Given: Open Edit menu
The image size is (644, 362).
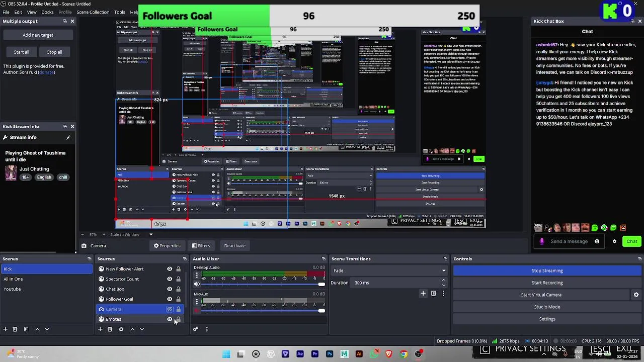Looking at the screenshot, I should coord(18,12).
